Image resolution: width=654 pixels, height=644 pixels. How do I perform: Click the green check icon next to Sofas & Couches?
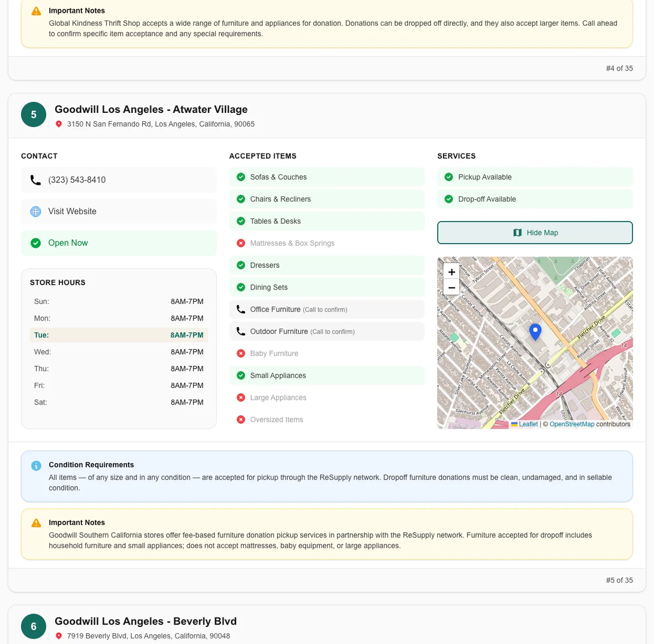coord(240,177)
